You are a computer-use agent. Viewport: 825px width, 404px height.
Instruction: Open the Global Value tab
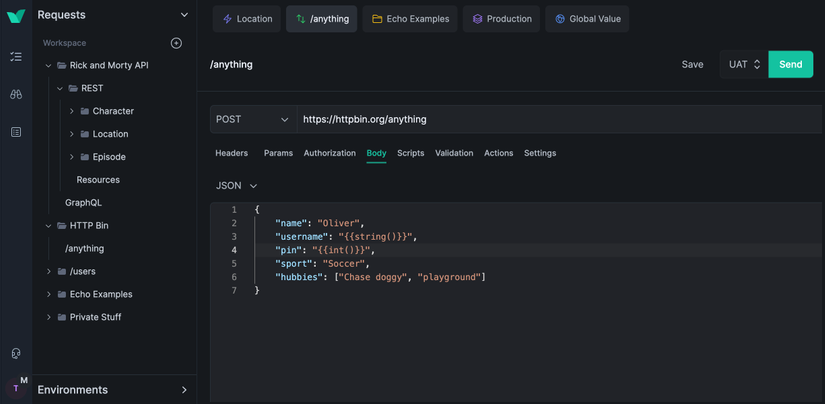pos(587,19)
